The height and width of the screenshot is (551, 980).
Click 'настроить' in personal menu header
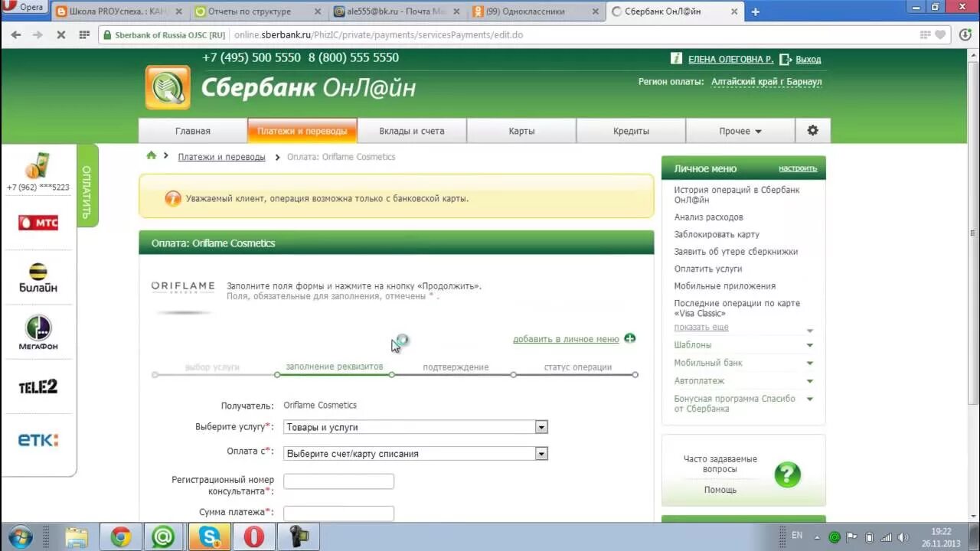tap(798, 168)
